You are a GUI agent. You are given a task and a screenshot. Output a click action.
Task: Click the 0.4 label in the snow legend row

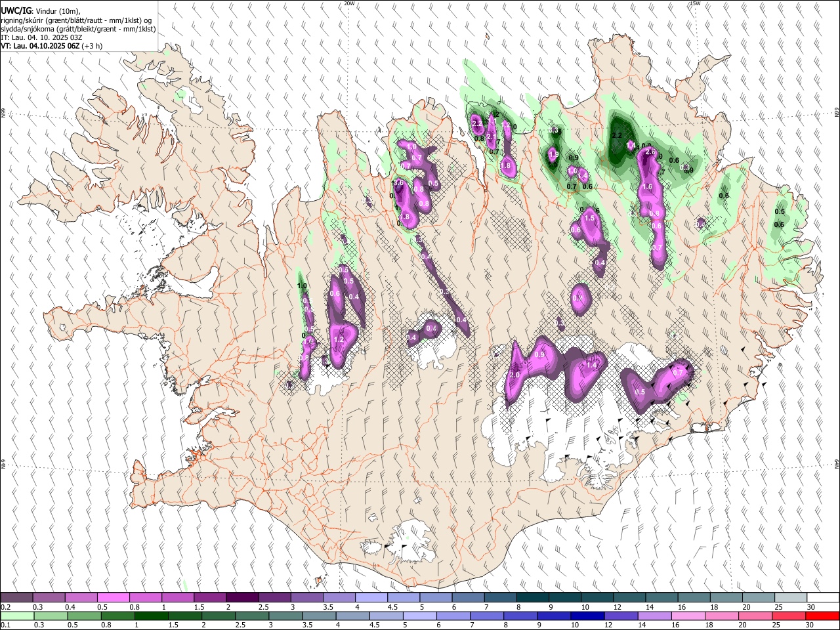[x=70, y=607]
